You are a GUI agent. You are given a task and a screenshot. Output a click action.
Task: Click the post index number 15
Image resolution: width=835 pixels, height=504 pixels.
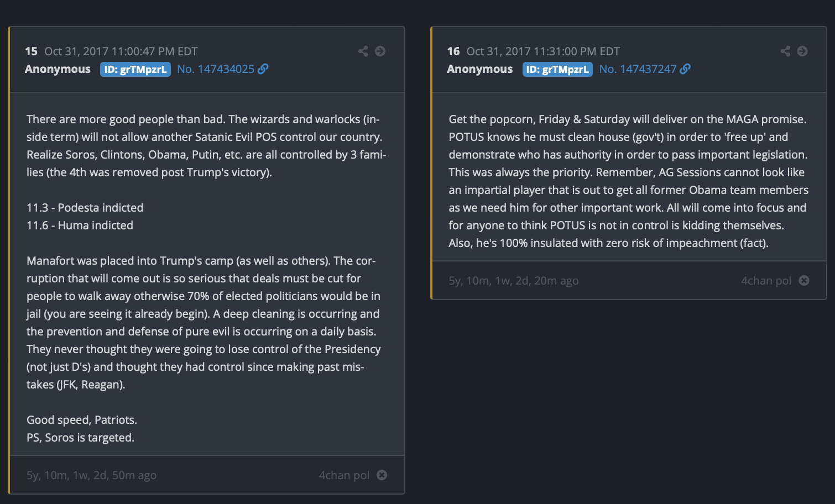(x=31, y=51)
